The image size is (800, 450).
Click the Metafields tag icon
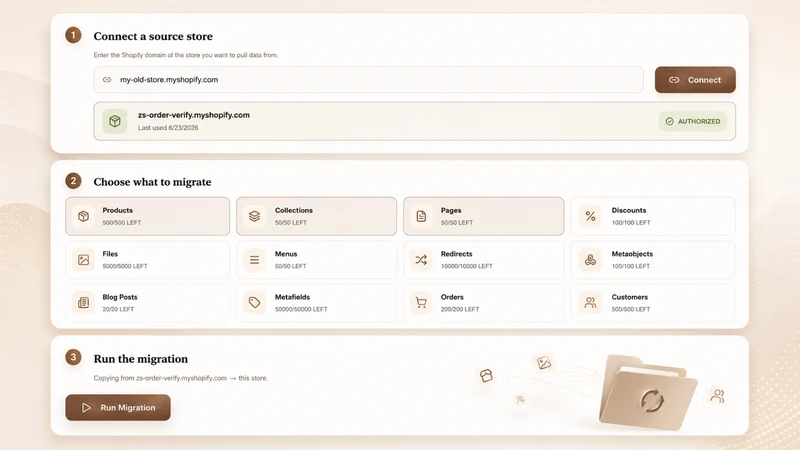(254, 303)
